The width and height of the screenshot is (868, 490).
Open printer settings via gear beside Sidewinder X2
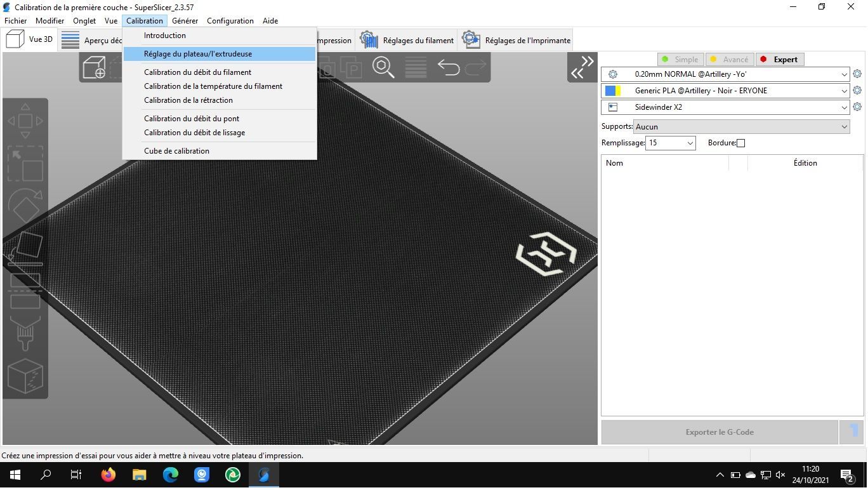click(857, 107)
